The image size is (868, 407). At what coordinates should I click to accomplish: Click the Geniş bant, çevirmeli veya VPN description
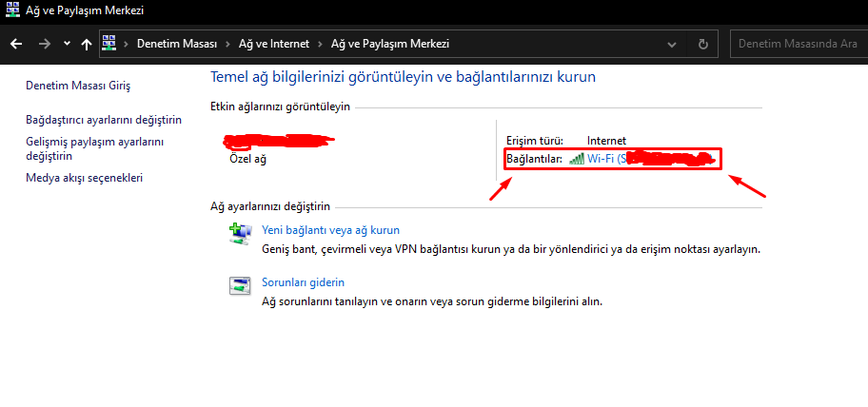click(x=511, y=249)
